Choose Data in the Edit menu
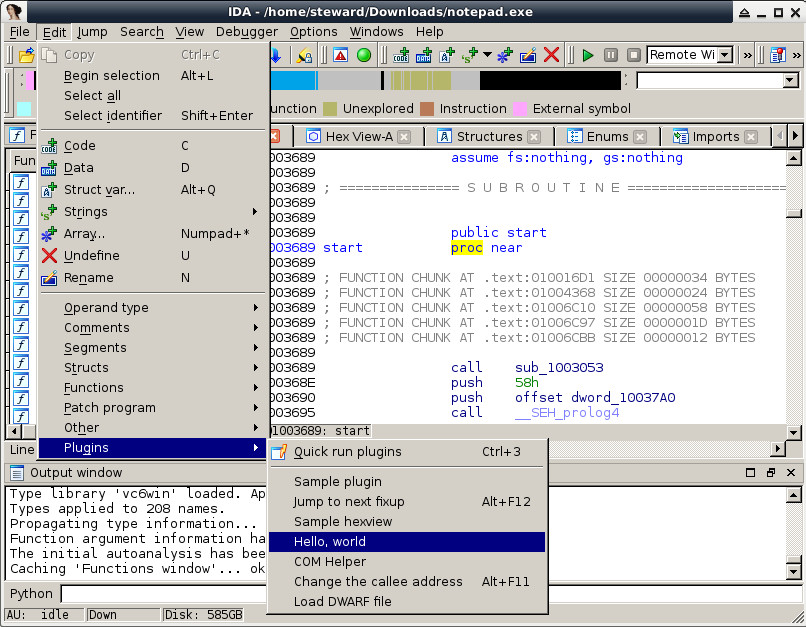 [x=153, y=168]
